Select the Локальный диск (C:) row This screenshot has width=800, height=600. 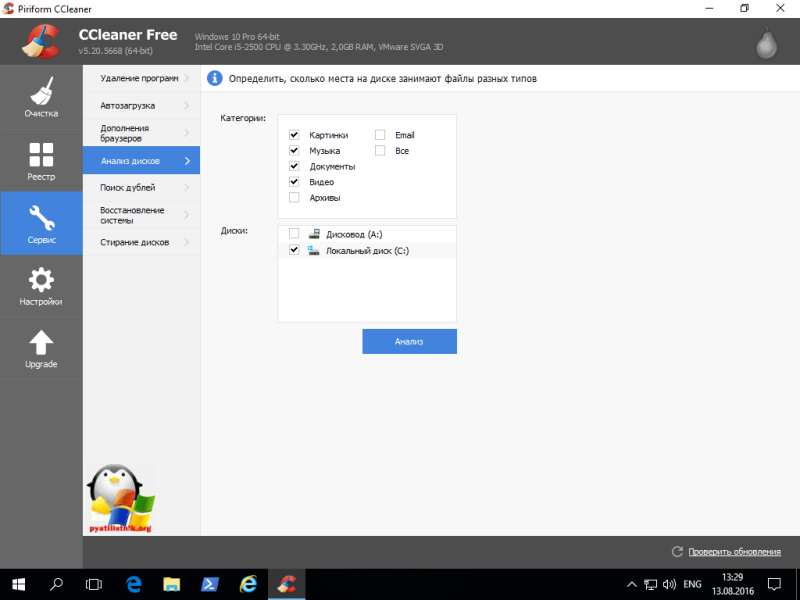pos(366,251)
